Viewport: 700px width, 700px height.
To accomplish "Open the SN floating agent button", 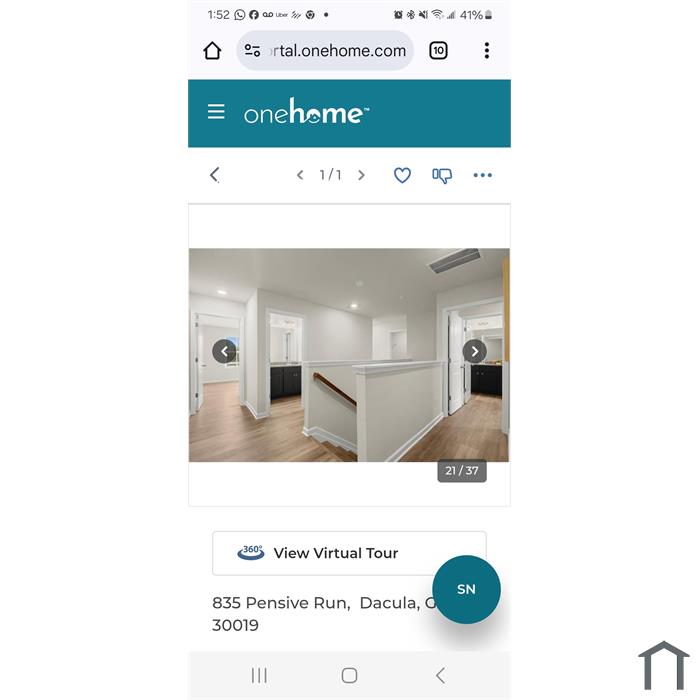I will pos(467,589).
